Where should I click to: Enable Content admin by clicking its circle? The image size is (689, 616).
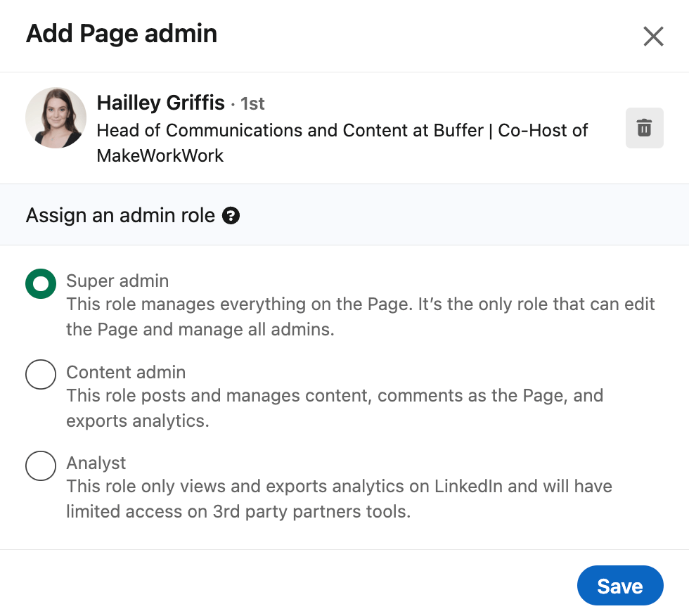point(40,374)
